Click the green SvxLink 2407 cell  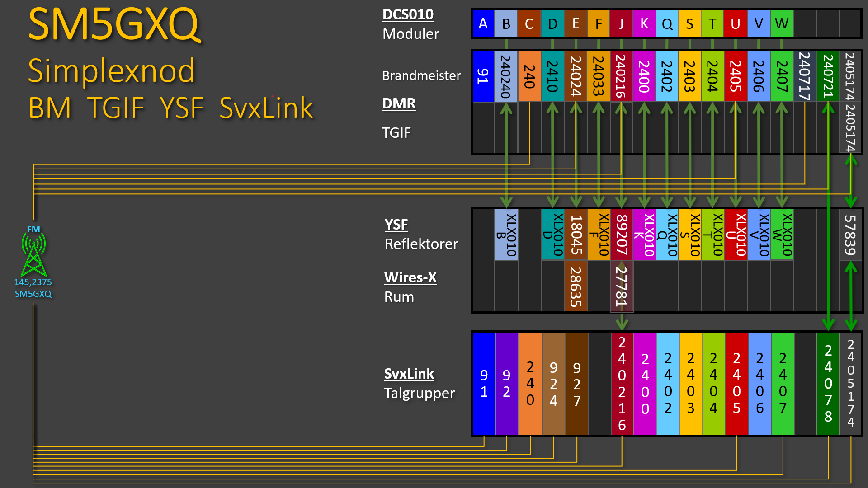pos(783,384)
